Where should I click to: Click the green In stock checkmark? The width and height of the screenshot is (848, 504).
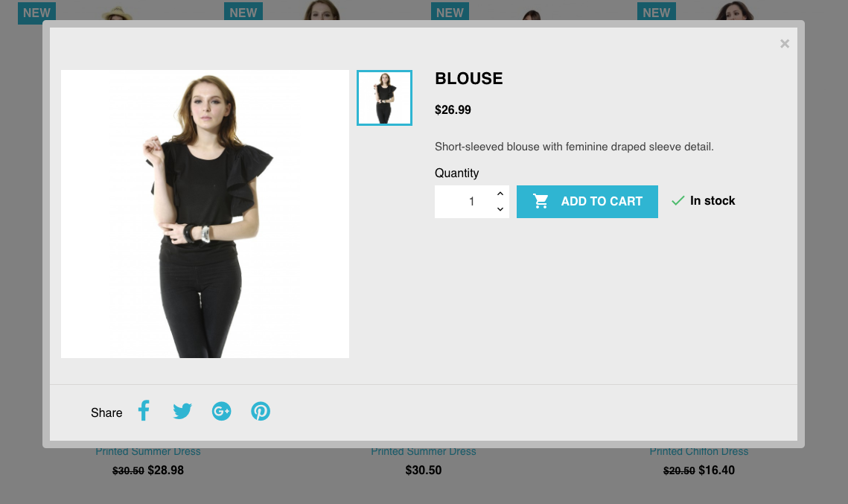point(678,200)
